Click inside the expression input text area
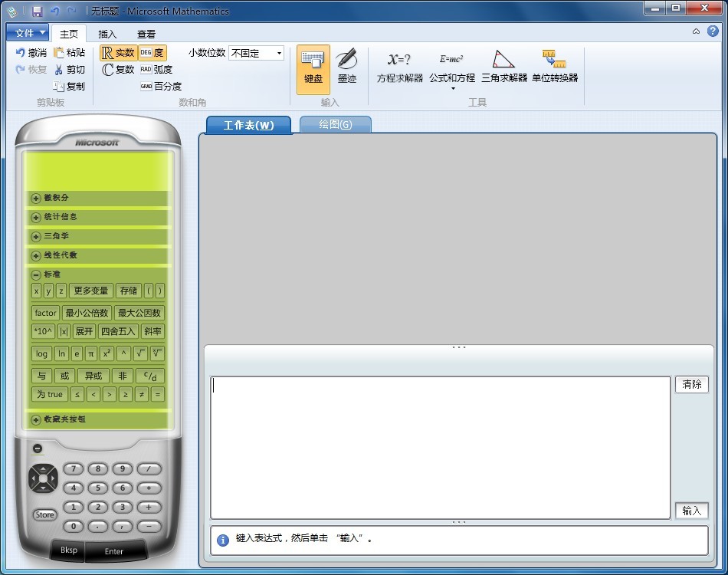The width and height of the screenshot is (728, 575). (x=440, y=447)
